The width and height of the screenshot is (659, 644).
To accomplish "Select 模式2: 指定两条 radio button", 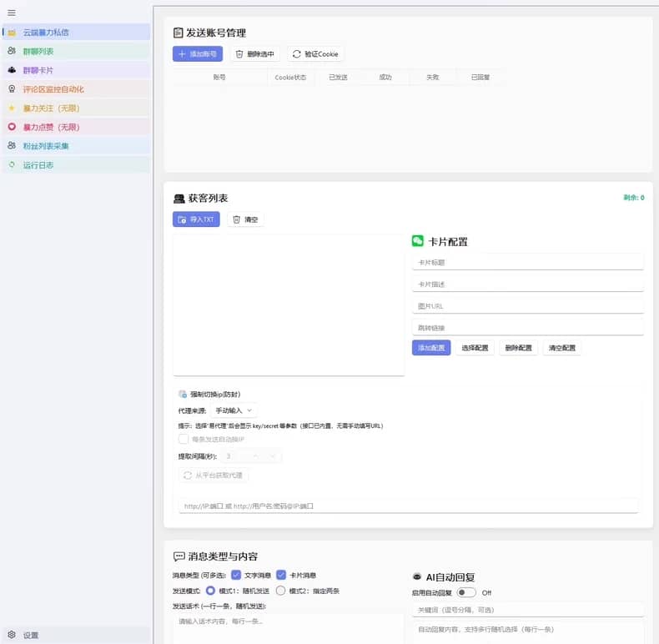I will click(x=281, y=591).
